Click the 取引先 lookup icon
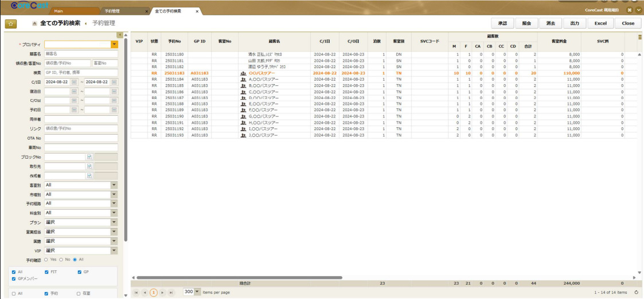The height and width of the screenshot is (299, 644). click(89, 166)
